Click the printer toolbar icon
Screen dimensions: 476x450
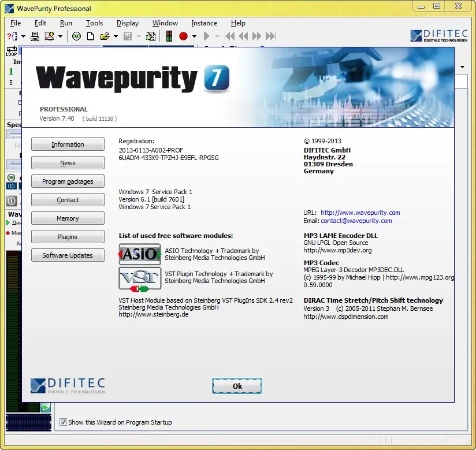(35, 36)
